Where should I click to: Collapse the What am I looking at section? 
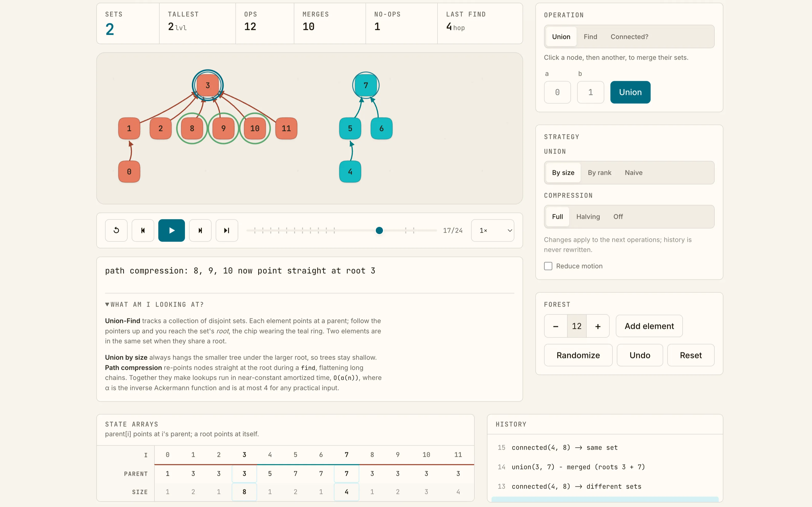[155, 305]
